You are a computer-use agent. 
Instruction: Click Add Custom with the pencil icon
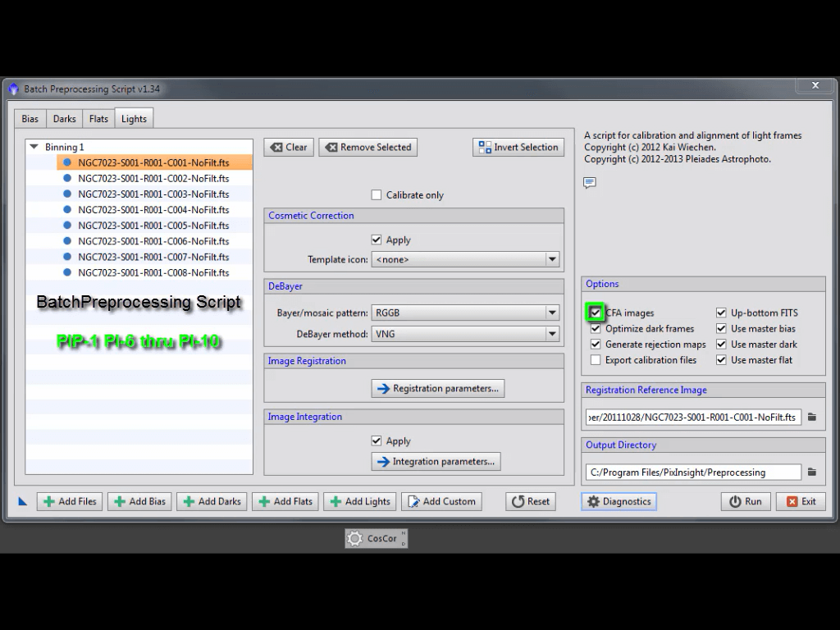441,501
